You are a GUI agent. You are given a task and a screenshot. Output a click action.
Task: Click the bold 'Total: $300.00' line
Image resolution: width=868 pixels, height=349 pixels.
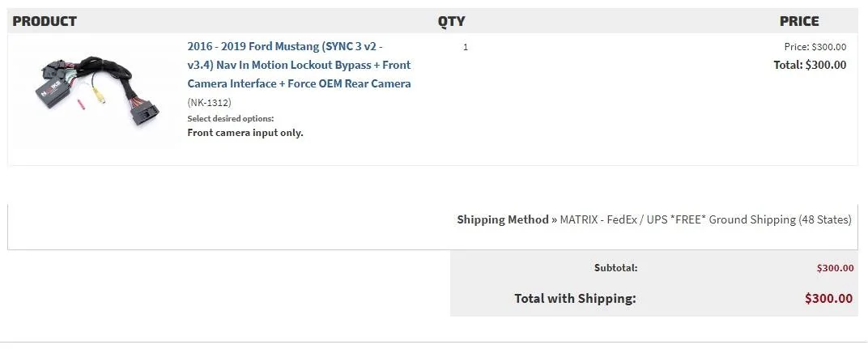click(810, 65)
